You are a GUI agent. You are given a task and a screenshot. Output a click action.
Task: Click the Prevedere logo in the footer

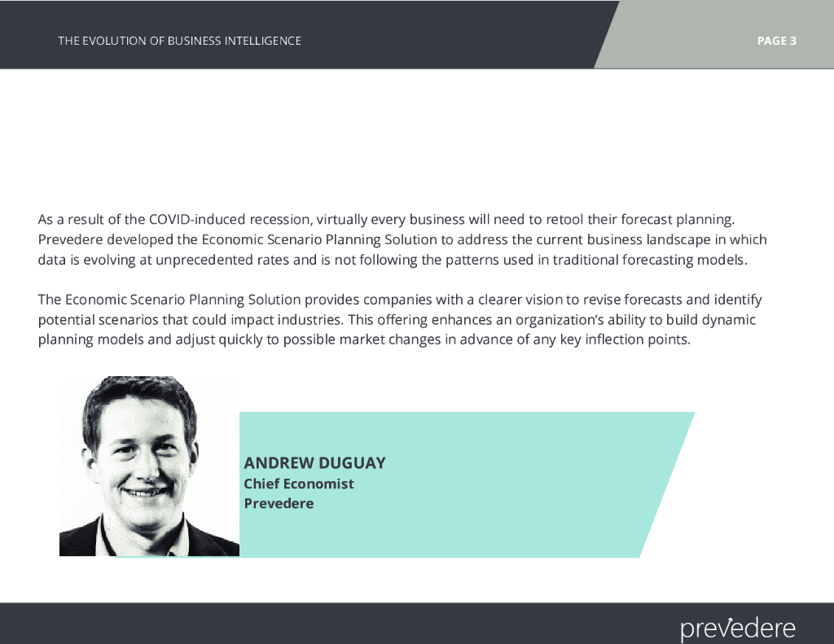pyautogui.click(x=737, y=629)
